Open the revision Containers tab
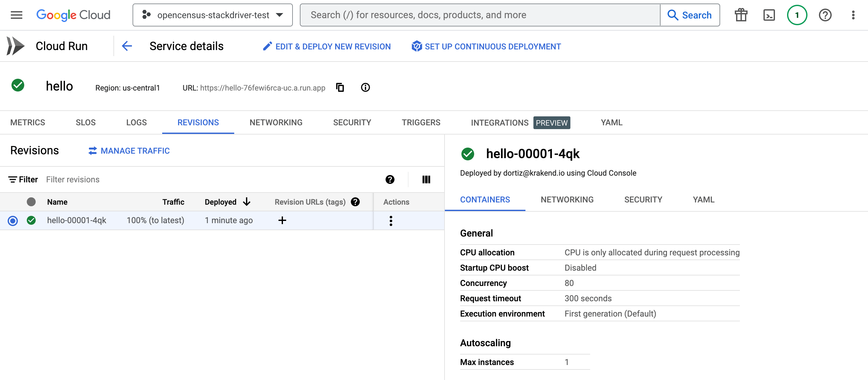The height and width of the screenshot is (380, 868). pos(485,200)
